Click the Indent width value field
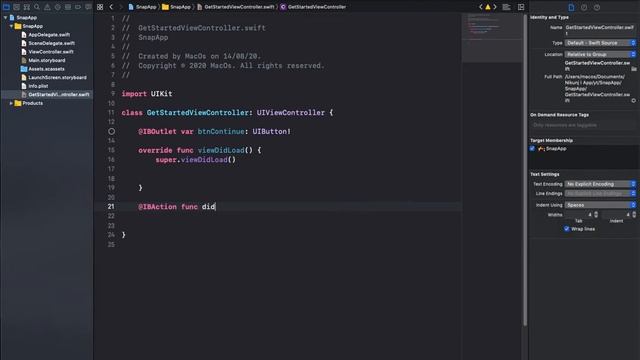The width and height of the screenshot is (640, 360). (x=616, y=215)
